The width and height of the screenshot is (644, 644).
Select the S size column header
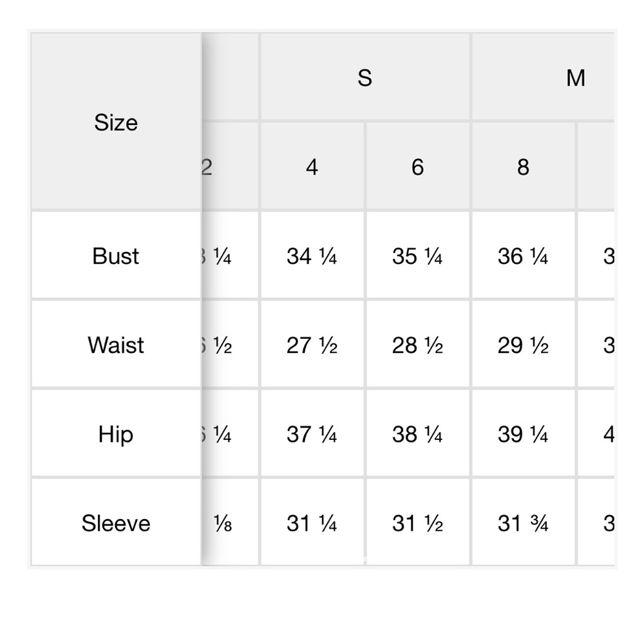point(365,78)
